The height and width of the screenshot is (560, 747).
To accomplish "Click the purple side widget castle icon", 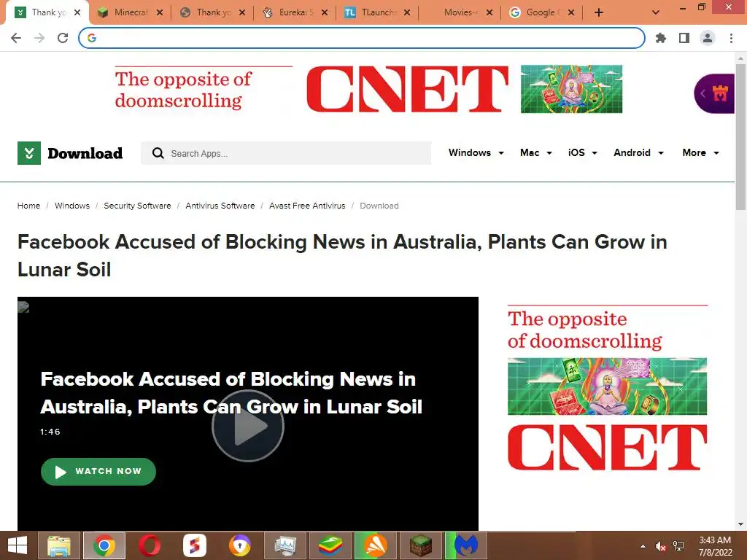I will [720, 93].
